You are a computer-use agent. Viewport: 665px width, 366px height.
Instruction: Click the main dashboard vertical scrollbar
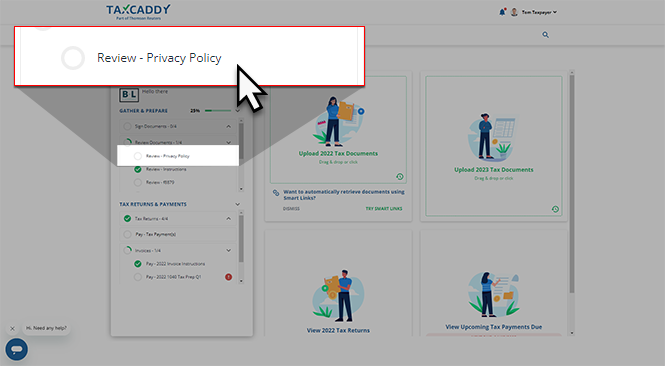click(x=572, y=184)
